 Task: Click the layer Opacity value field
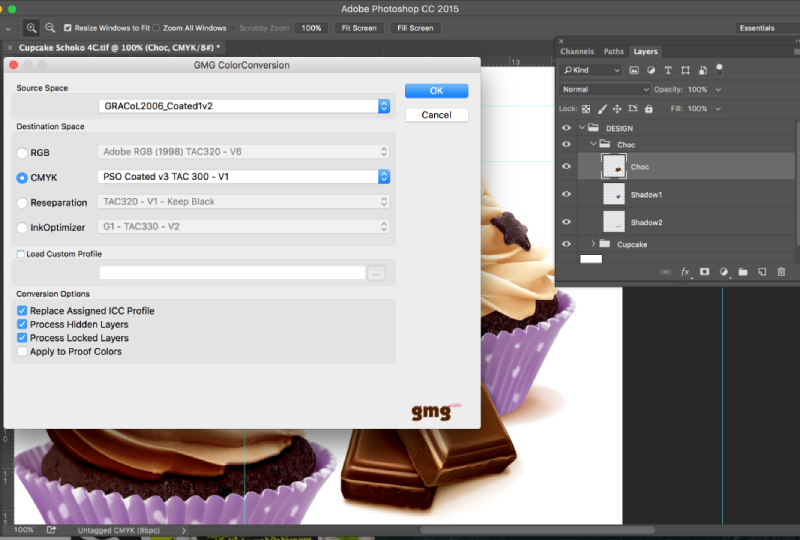coord(697,89)
